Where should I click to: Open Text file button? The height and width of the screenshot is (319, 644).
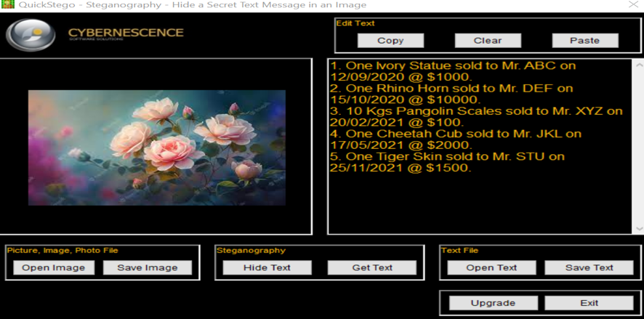(x=491, y=267)
